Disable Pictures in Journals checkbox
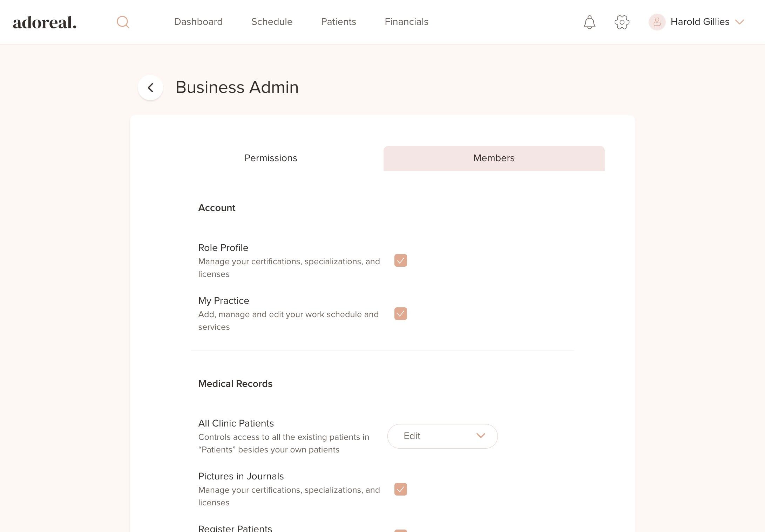Image resolution: width=765 pixels, height=532 pixels. [x=400, y=489]
